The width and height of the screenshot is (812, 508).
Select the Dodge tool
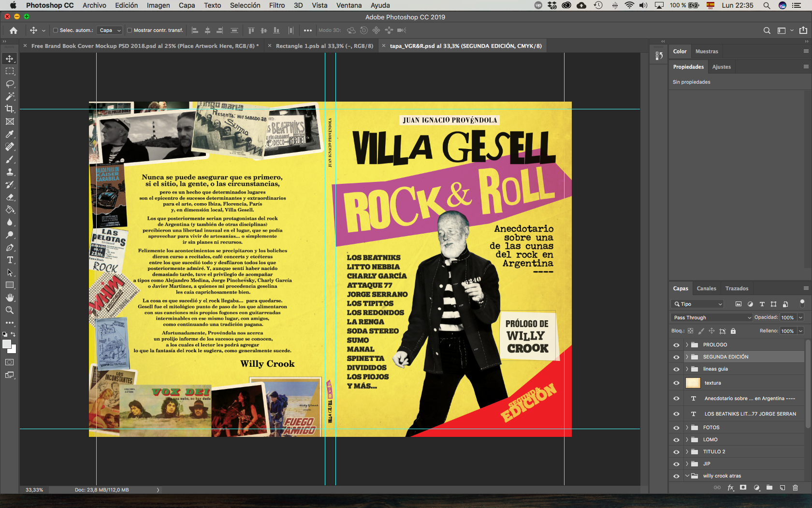(10, 235)
